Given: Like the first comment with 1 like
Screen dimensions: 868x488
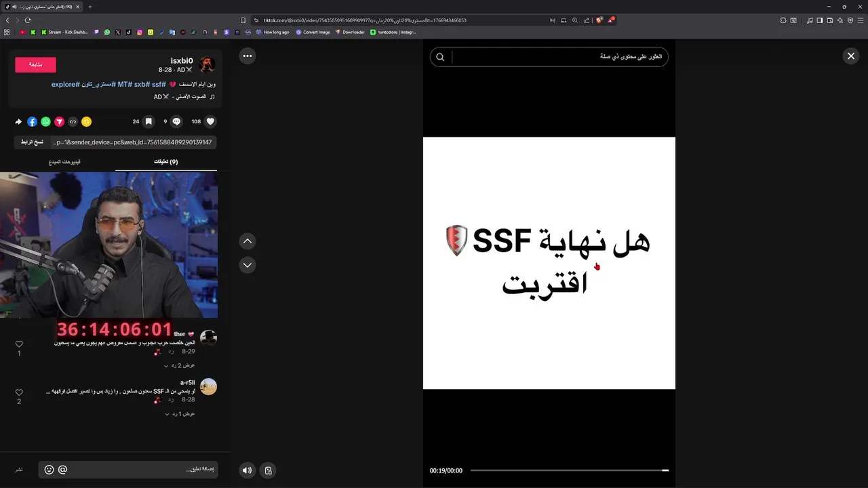Looking at the screenshot, I should point(19,344).
